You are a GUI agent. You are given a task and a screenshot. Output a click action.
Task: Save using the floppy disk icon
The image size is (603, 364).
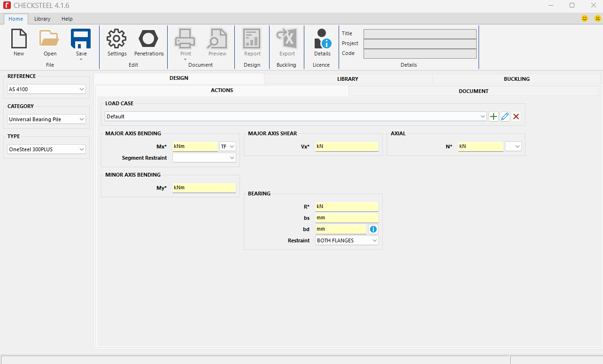coord(81,39)
